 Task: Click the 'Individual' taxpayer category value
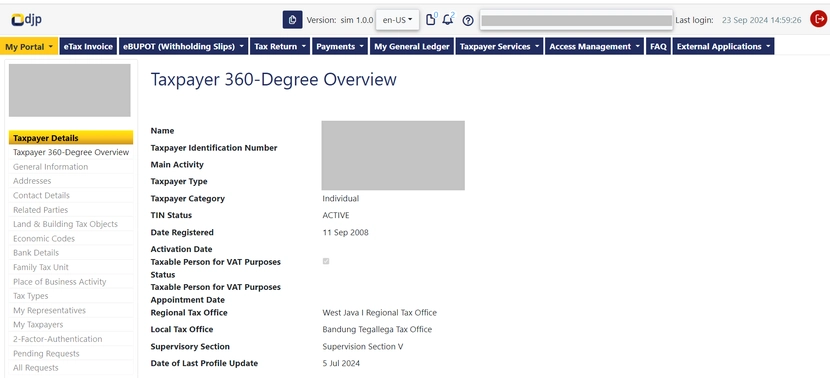(340, 199)
